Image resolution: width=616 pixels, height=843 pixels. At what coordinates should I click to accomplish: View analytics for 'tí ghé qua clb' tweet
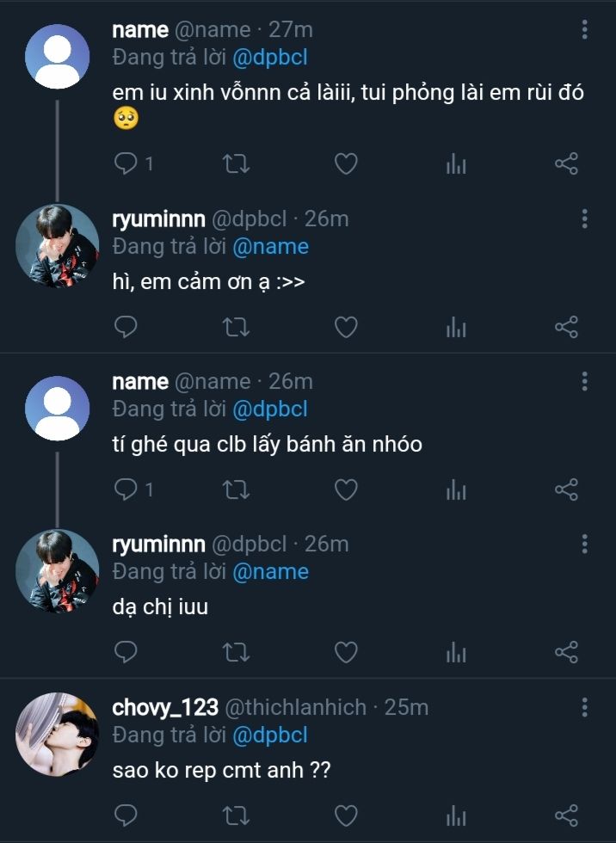pyautogui.click(x=456, y=489)
